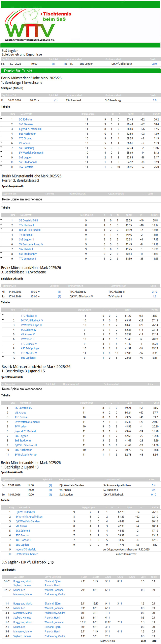The height and width of the screenshot is (644, 161).
Task: Open the ASC Schöppingen team link
Action: (30, 349)
